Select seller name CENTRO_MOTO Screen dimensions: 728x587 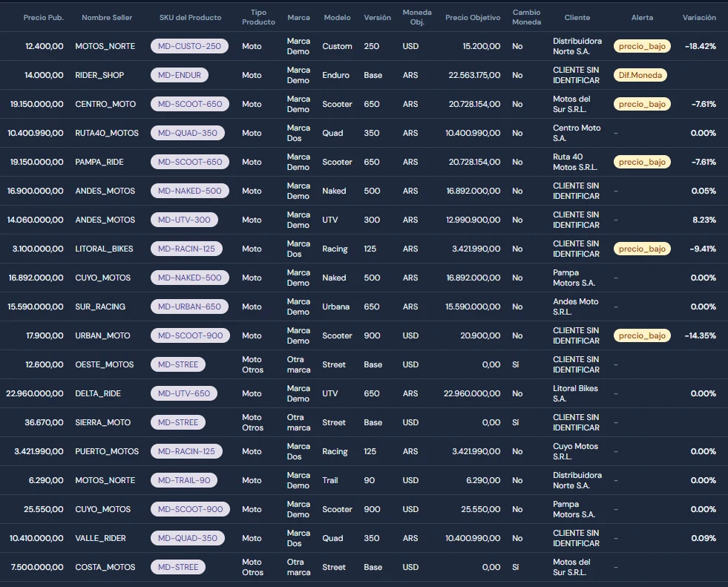click(x=105, y=104)
